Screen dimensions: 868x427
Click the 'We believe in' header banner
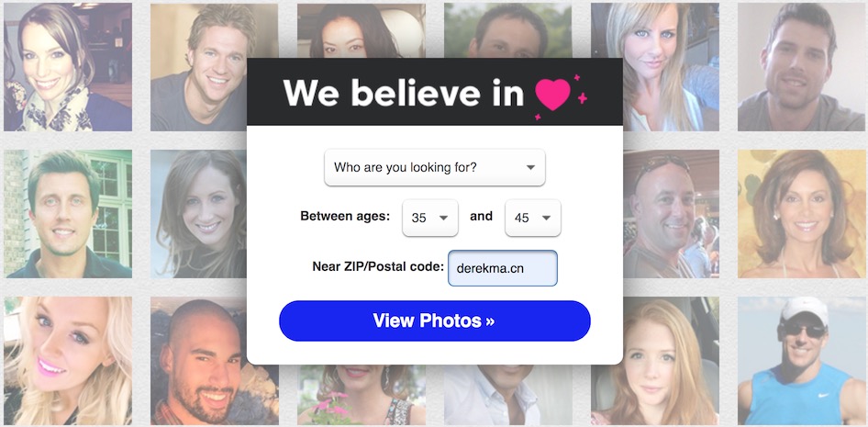(x=435, y=92)
